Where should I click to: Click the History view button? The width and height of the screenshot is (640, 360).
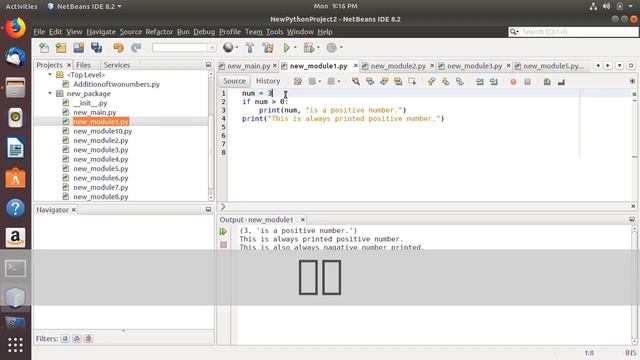(x=268, y=81)
